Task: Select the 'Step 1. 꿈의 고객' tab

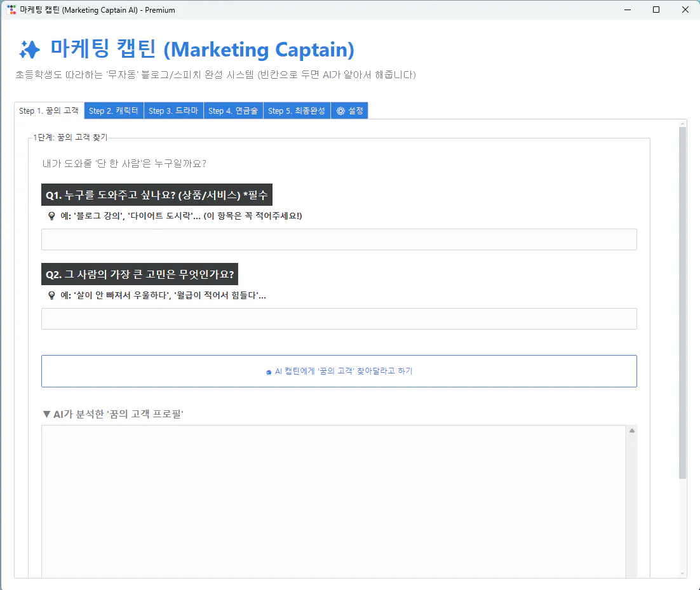Action: [49, 110]
